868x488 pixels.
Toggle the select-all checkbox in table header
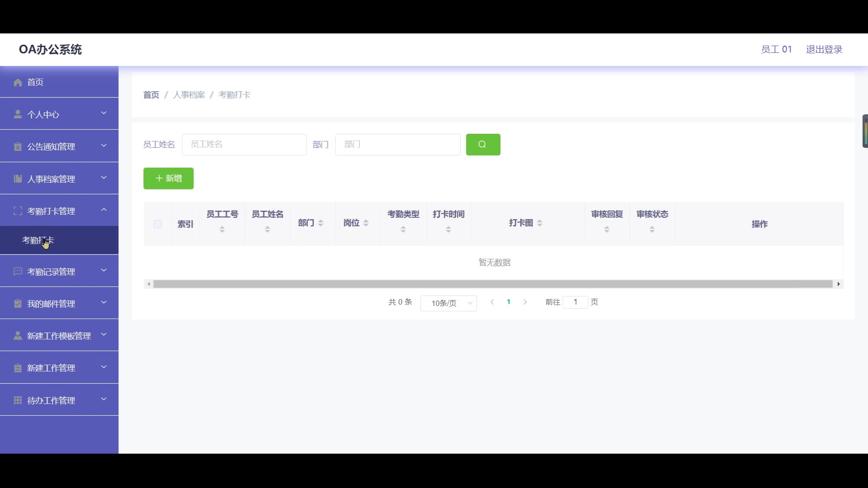point(157,224)
